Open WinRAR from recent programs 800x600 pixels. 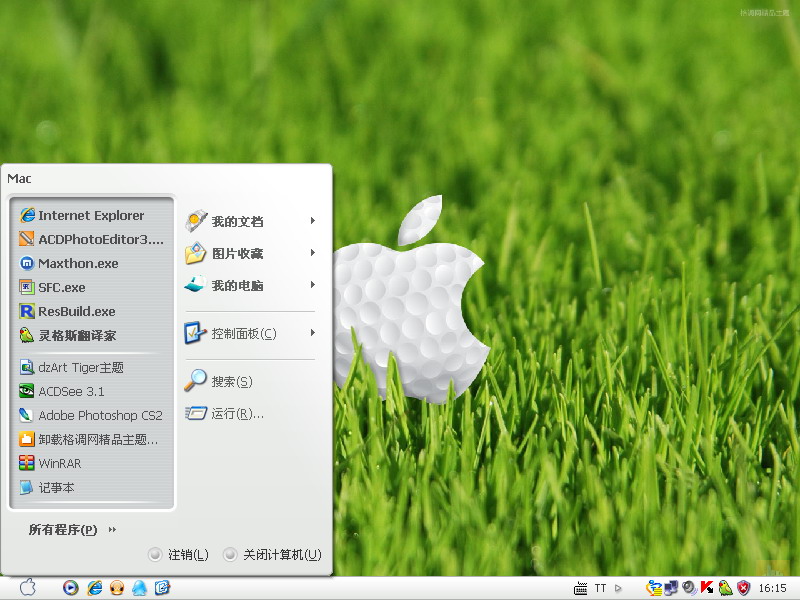92,463
